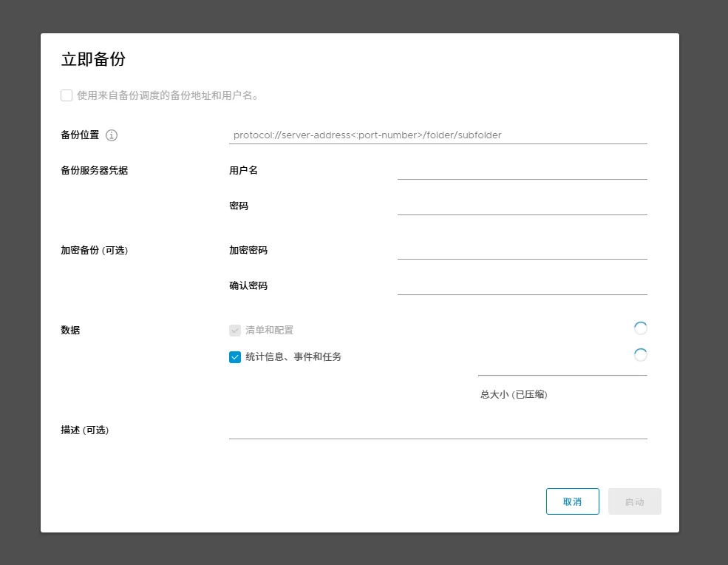This screenshot has height=565, width=728.
Task: Click the info icon next to 备份位置
Action: [x=112, y=135]
